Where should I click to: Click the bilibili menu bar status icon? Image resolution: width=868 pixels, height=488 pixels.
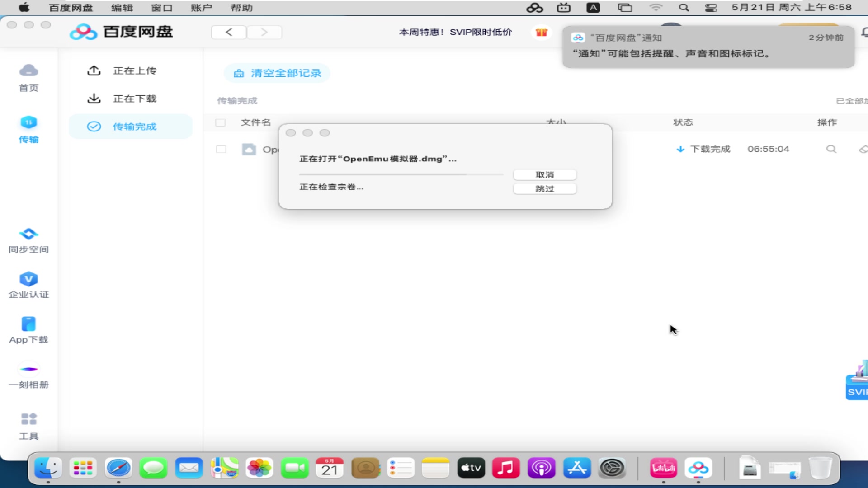(x=563, y=8)
